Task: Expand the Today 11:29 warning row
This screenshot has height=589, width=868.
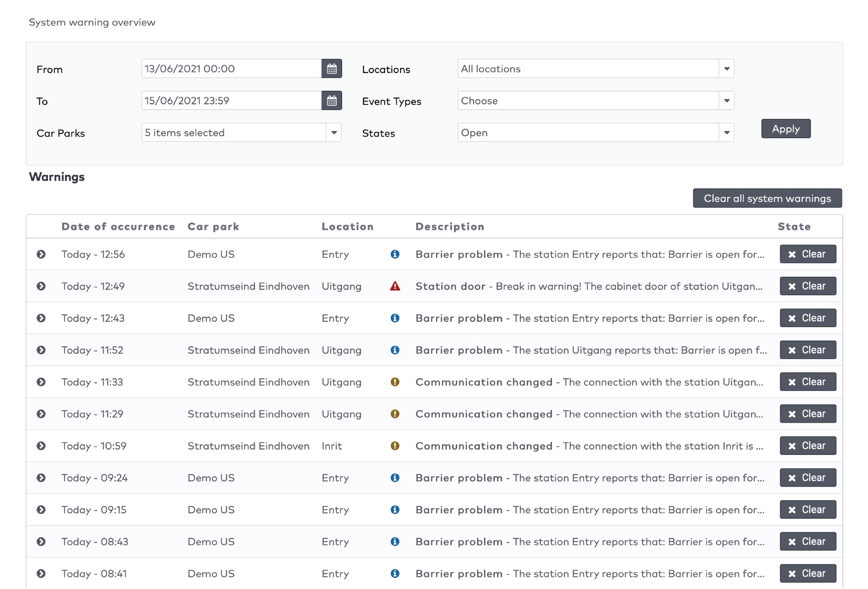Action: point(41,414)
